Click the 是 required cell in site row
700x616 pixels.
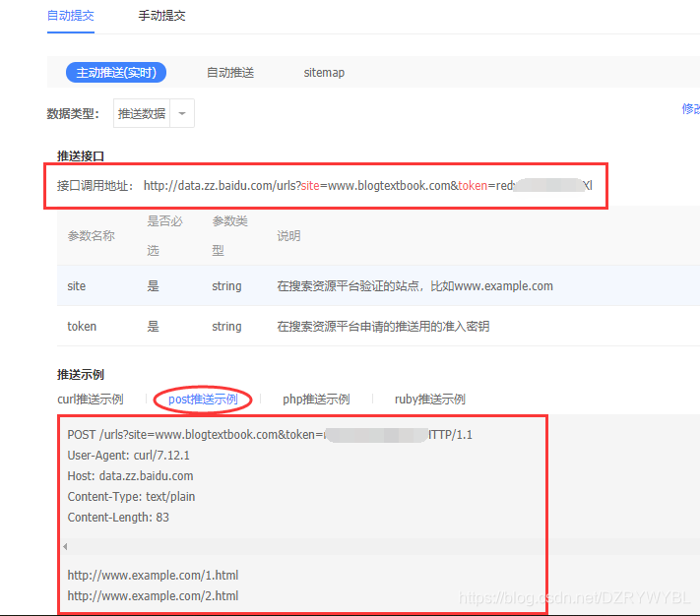154,286
